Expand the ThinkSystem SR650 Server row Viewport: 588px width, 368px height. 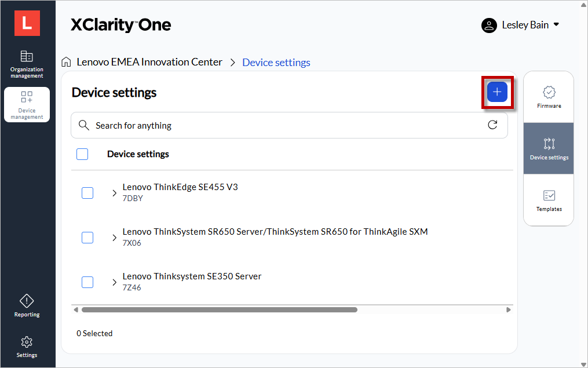114,237
